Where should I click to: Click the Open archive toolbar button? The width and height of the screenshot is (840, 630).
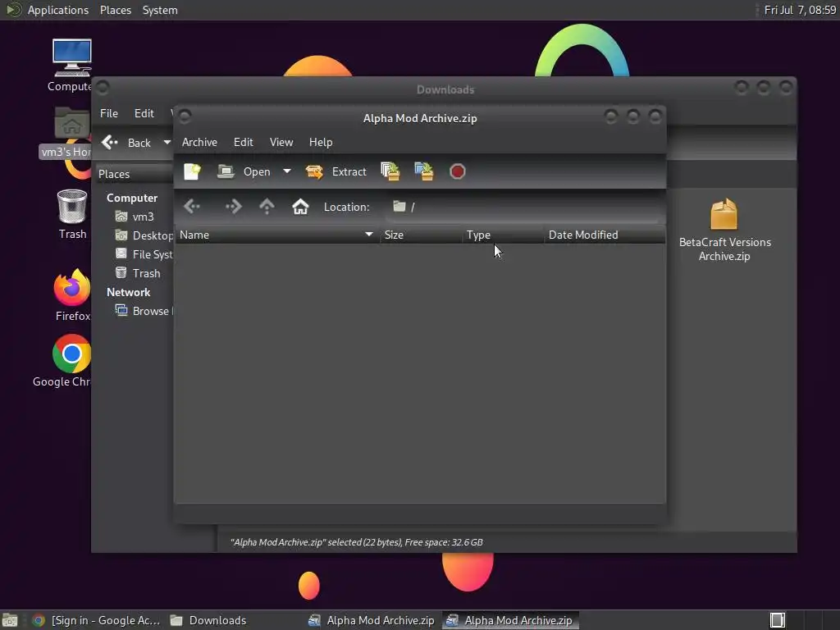(x=244, y=171)
